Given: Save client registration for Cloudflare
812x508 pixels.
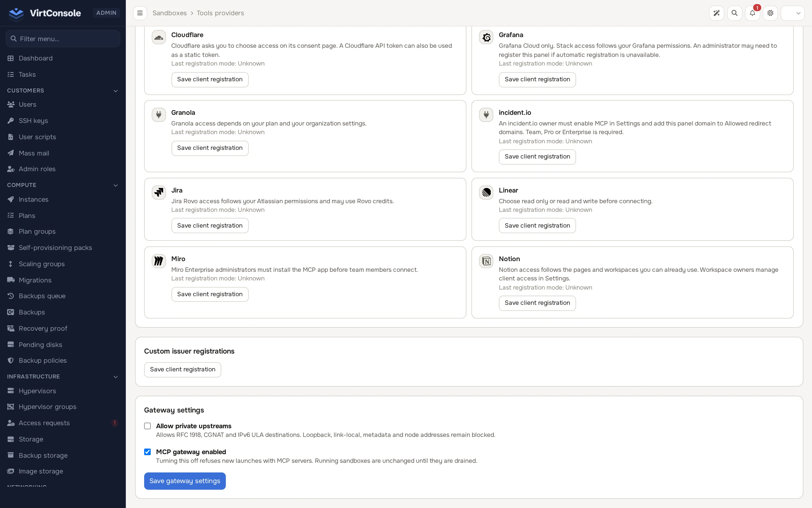Looking at the screenshot, I should click(210, 80).
